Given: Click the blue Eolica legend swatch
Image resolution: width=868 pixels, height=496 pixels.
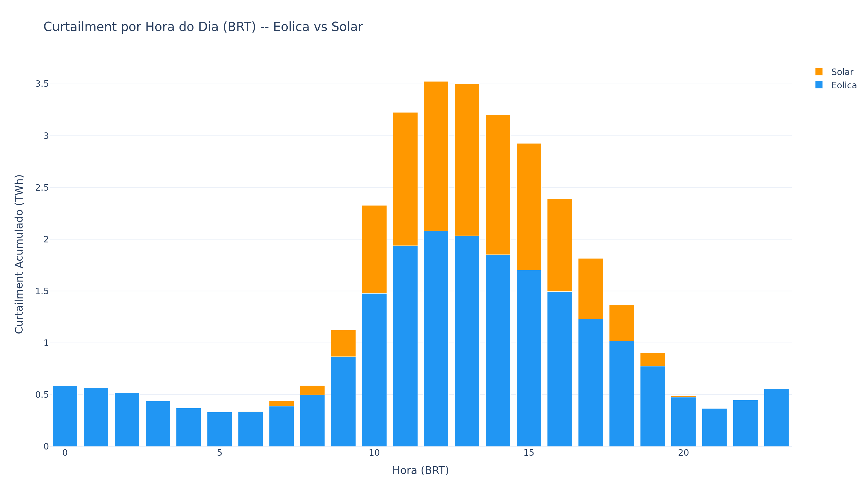Looking at the screenshot, I should click(819, 85).
